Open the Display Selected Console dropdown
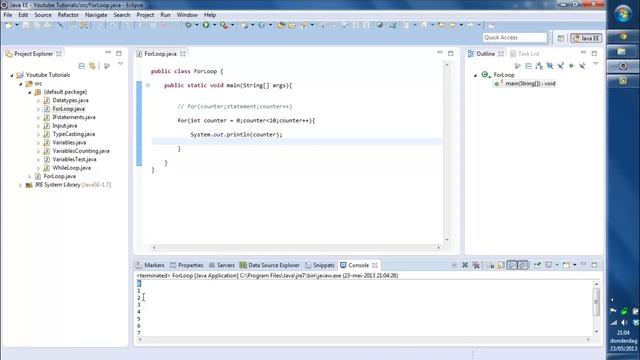640x360 pixels. tap(557, 265)
